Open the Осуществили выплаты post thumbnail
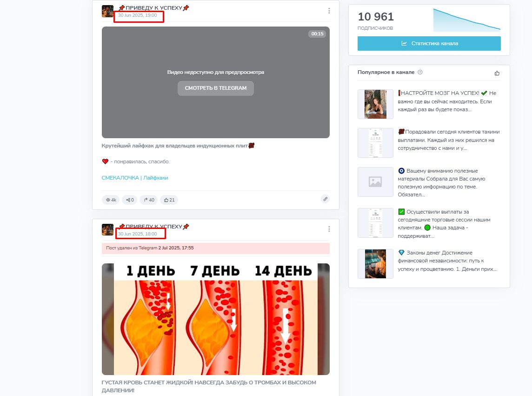532x396 pixels. click(x=375, y=223)
